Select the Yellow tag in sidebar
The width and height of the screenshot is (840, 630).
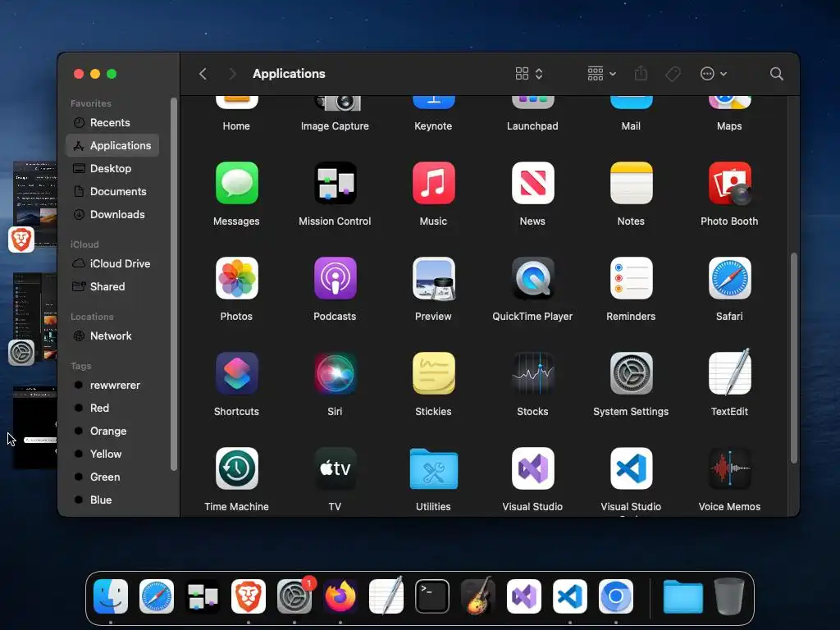click(112, 454)
